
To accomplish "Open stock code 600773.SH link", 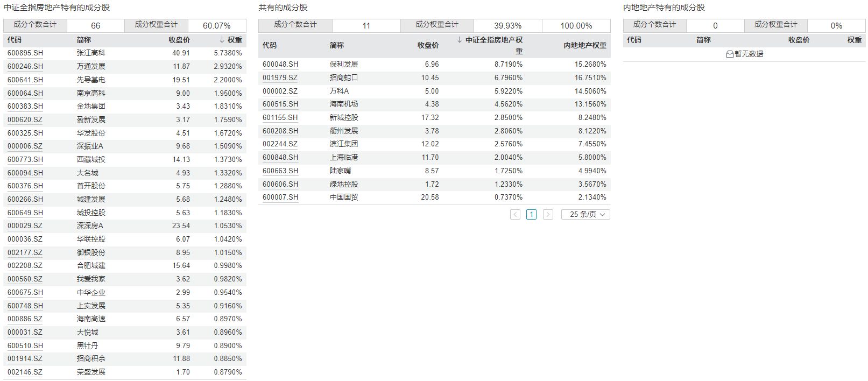I will click(x=25, y=159).
